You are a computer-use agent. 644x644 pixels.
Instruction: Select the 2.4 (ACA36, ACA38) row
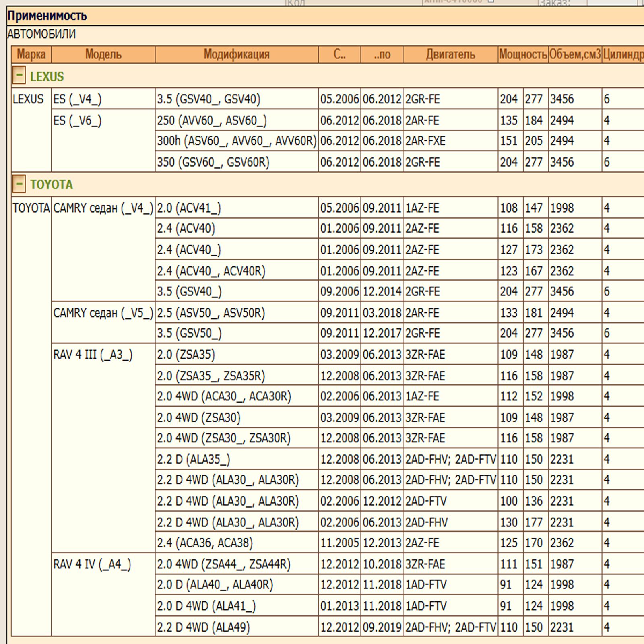pos(205,543)
